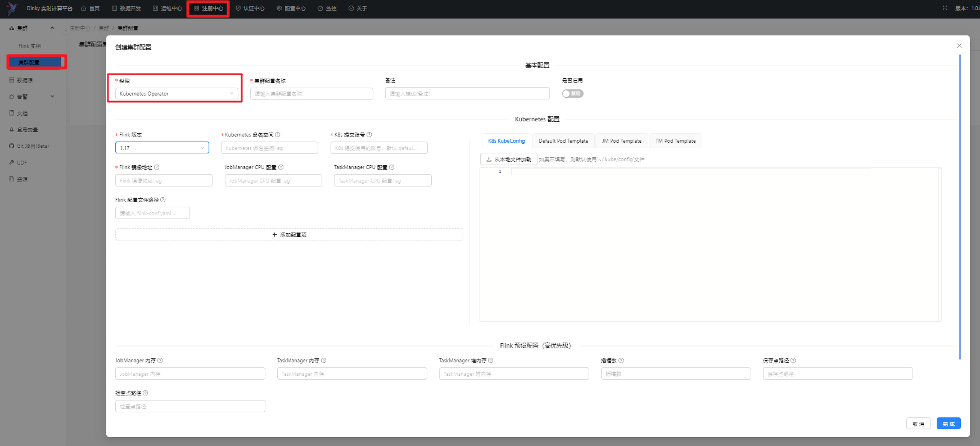Go to 首页 in top navigation
This screenshot has height=446, width=980.
(x=91, y=8)
